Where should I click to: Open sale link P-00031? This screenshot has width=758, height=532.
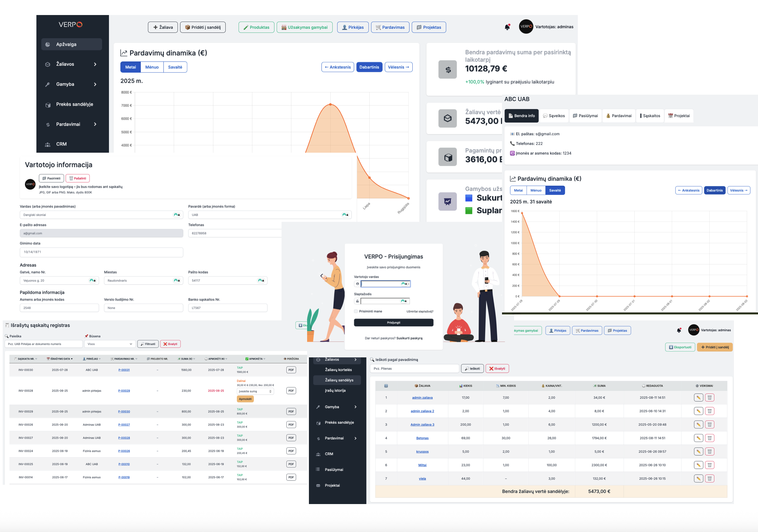pyautogui.click(x=124, y=370)
